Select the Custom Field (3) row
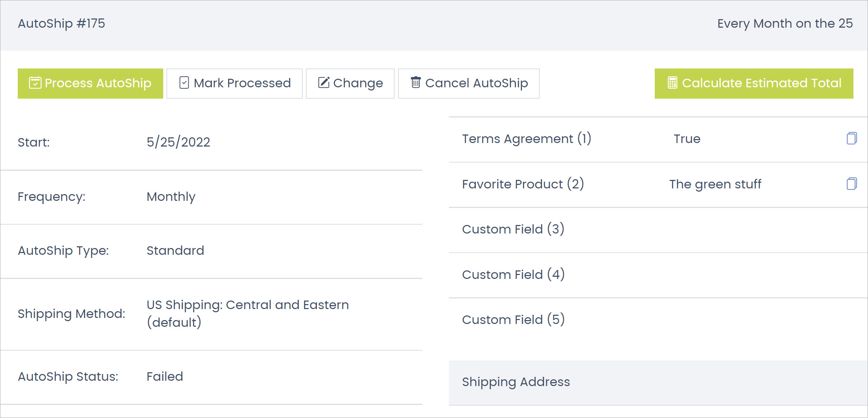 coord(513,229)
